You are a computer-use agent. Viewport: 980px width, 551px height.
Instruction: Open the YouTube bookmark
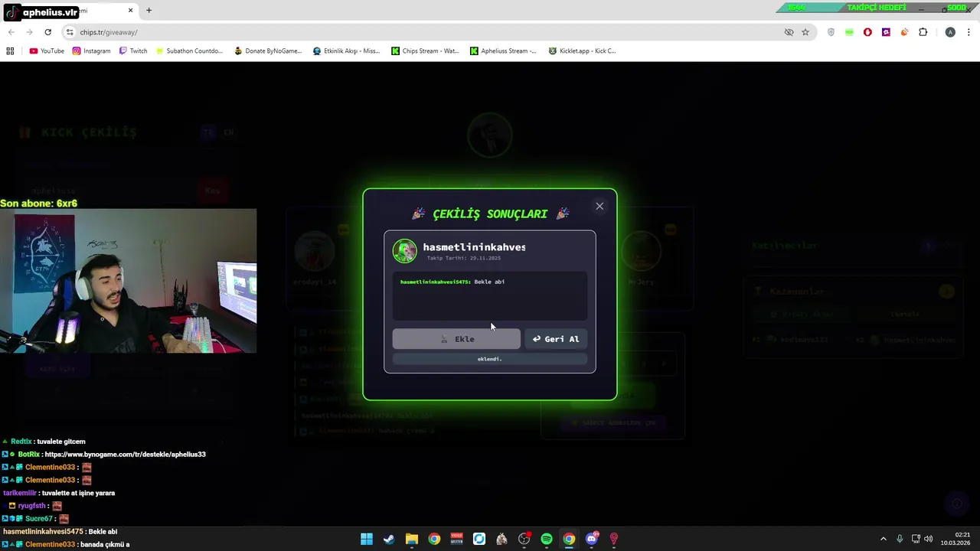pyautogui.click(x=46, y=51)
